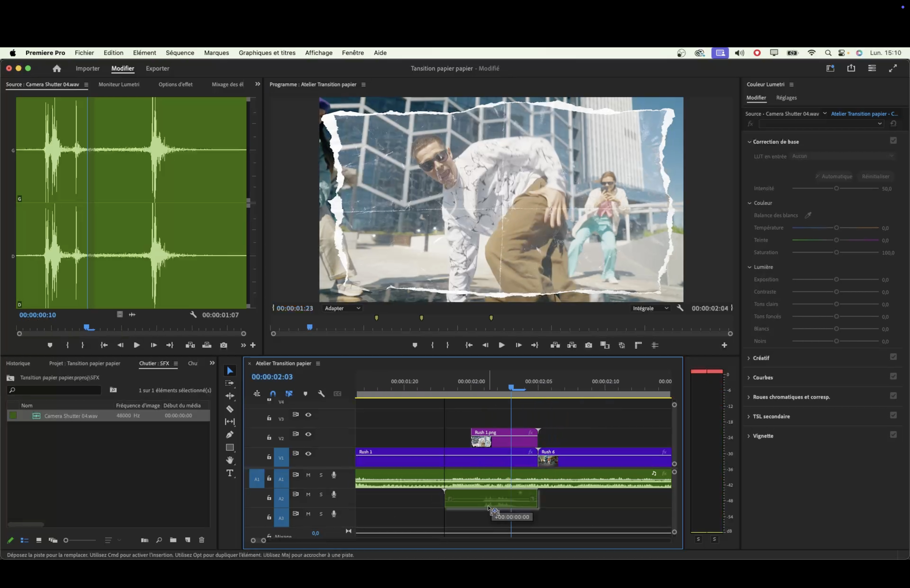910x588 pixels.
Task: Select Camera Shutter 04.wav in the bin
Action: coord(71,416)
